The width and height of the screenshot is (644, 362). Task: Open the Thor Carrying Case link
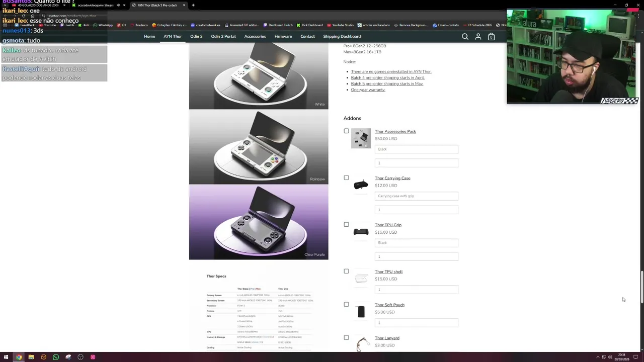[392, 178]
